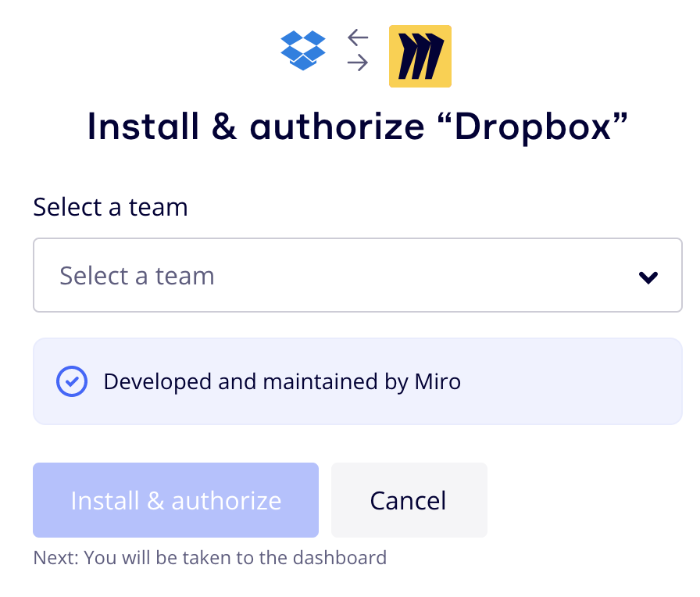This screenshot has width=700, height=597.
Task: Click the right-pointing arrow between logos
Action: (358, 63)
